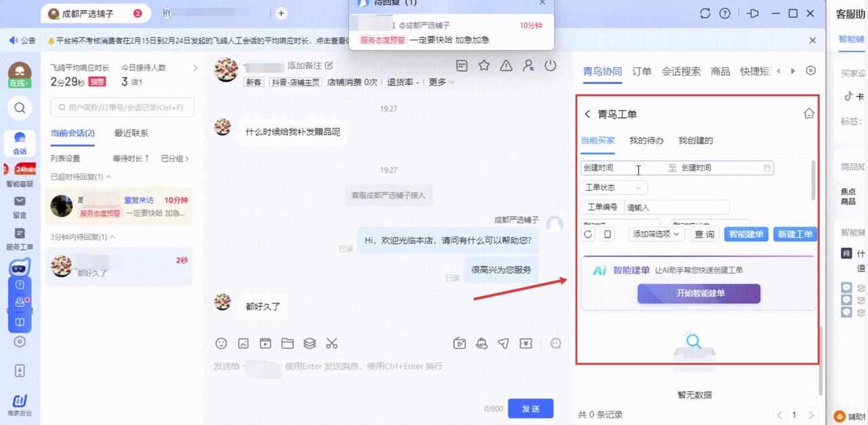Click the 工单编号 input field
The image size is (868, 425).
[676, 208]
